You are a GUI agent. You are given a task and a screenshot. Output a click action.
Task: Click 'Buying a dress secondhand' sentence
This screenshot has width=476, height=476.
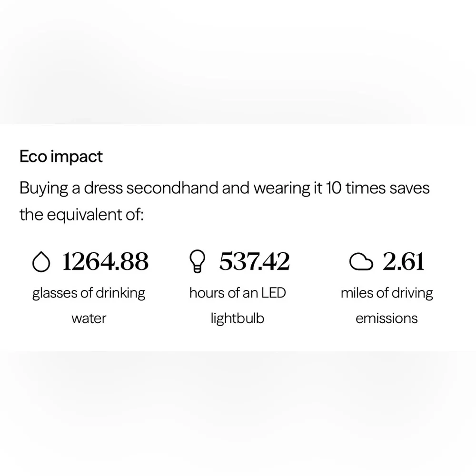tap(119, 188)
